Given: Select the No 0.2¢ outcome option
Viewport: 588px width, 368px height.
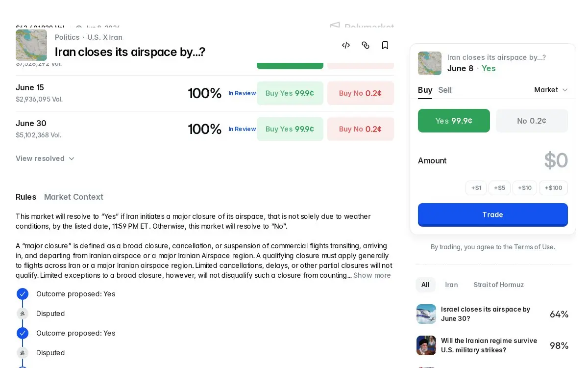Looking at the screenshot, I should (532, 121).
